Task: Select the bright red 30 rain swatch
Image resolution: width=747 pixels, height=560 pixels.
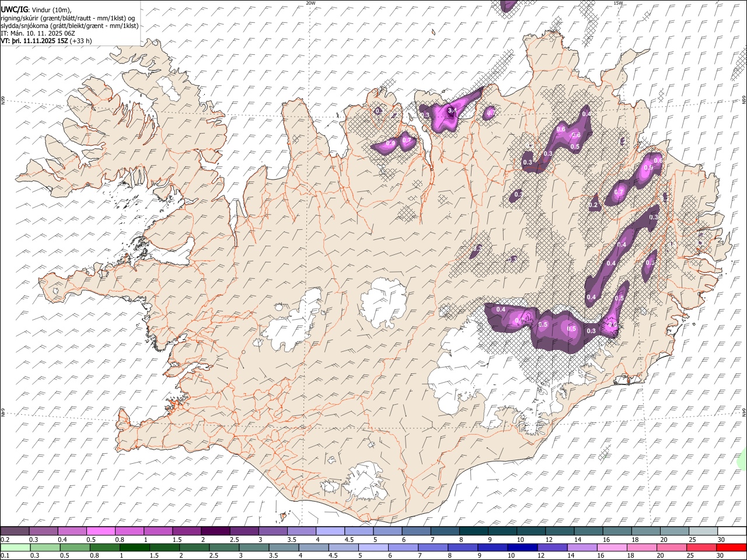Action: (x=732, y=547)
